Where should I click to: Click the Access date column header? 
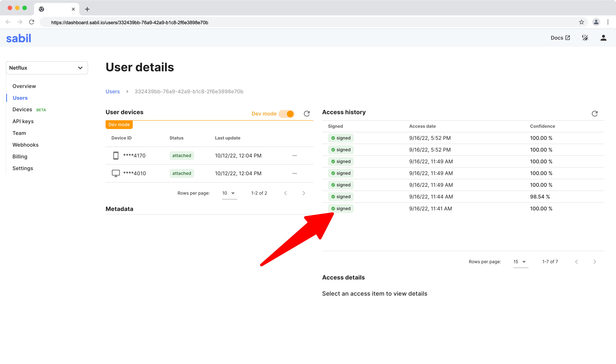point(422,126)
